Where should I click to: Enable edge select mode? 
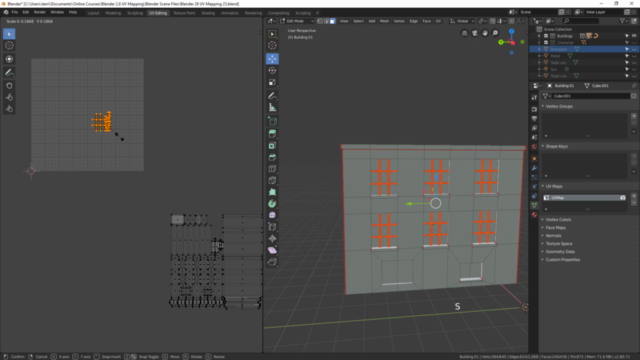tap(326, 21)
